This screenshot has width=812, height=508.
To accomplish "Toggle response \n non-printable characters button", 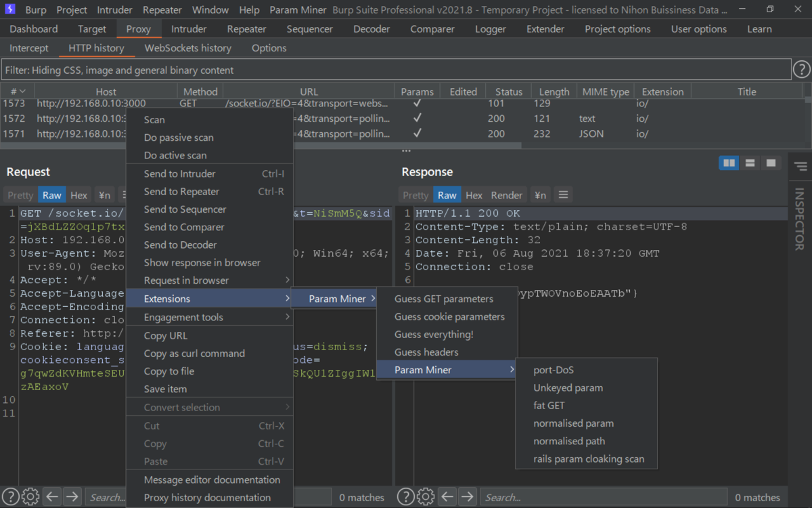I will point(540,195).
